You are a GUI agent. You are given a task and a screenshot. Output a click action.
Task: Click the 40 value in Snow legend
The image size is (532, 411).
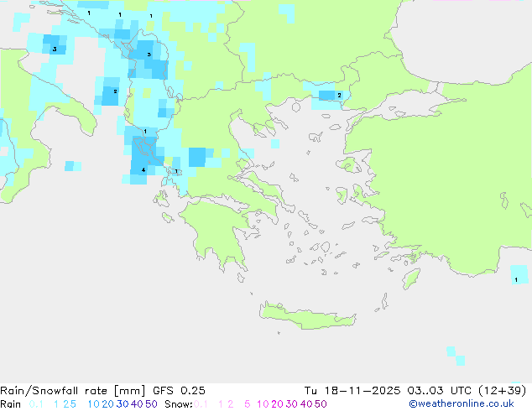pyautogui.click(x=306, y=404)
